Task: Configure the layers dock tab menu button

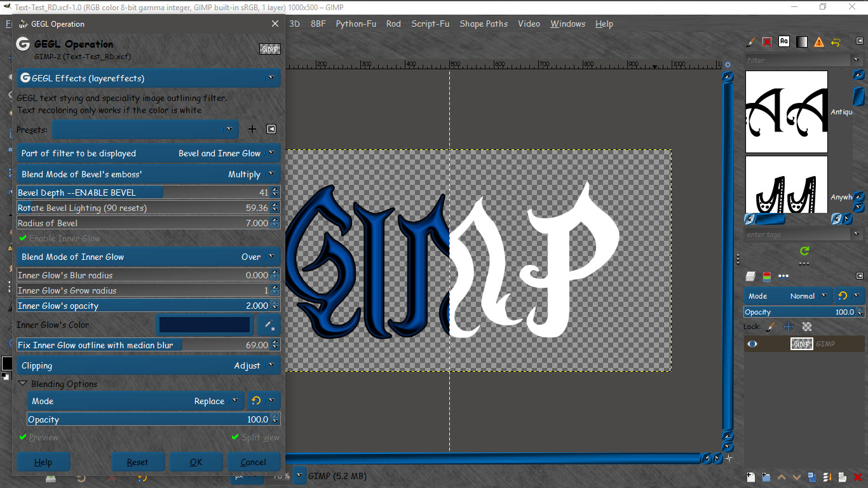Action: click(x=860, y=276)
